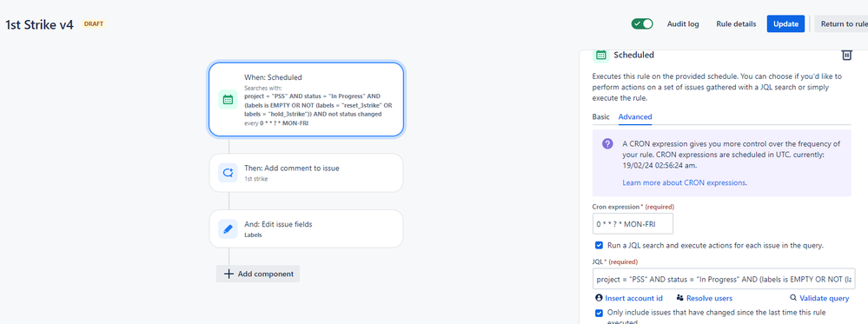The image size is (868, 324).
Task: Click the magnifier icon beside Validate query
Action: [x=793, y=298]
